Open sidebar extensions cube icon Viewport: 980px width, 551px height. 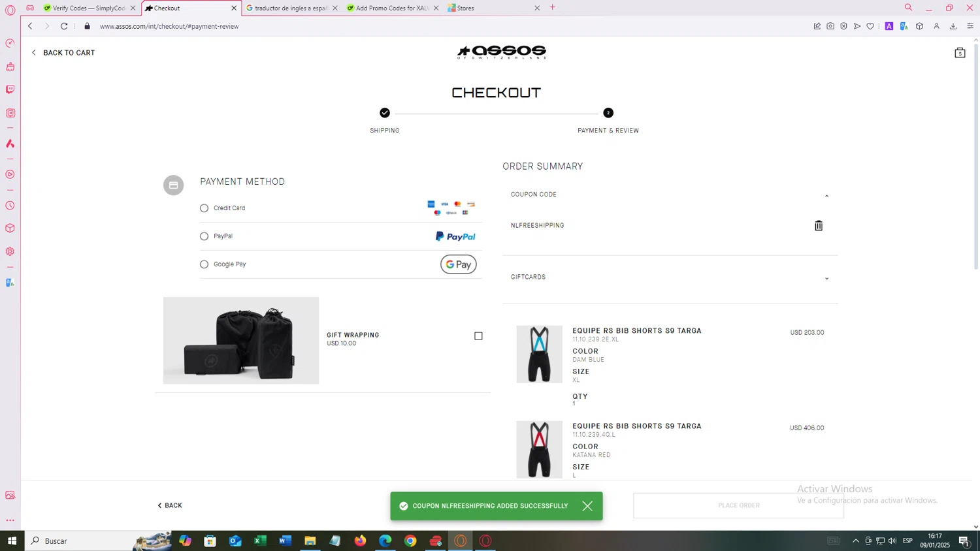[x=10, y=228]
